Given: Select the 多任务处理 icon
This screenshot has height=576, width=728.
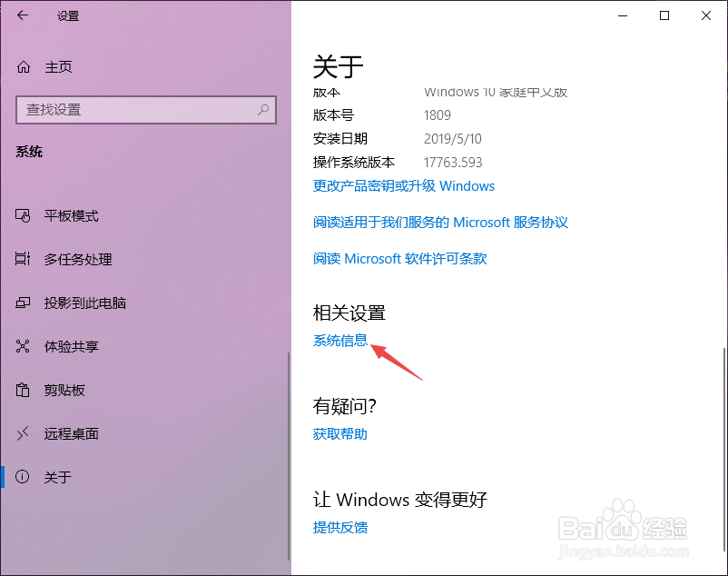Looking at the screenshot, I should pos(23,259).
